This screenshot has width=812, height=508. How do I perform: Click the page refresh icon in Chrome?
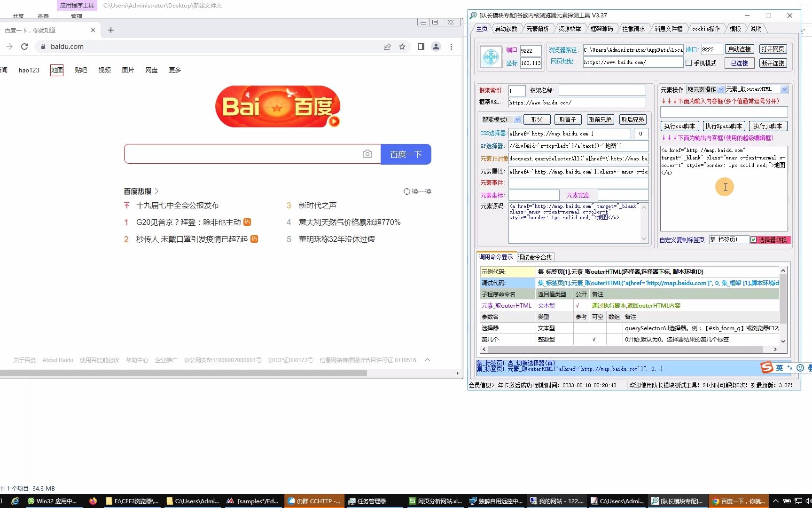click(x=24, y=47)
